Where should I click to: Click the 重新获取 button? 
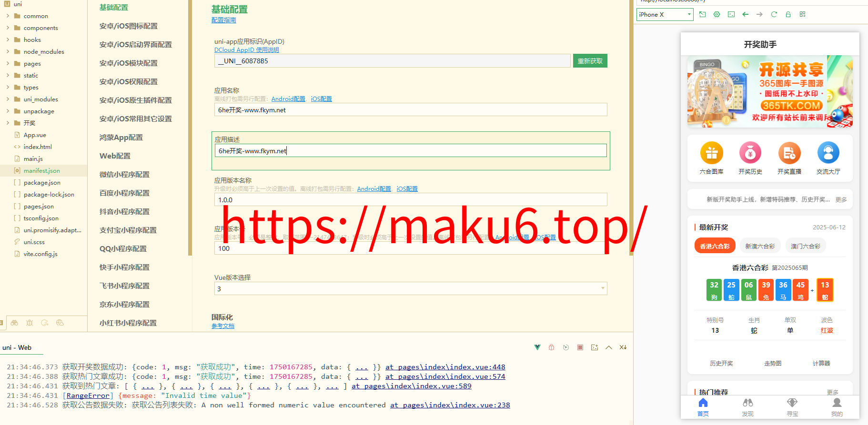pyautogui.click(x=590, y=61)
